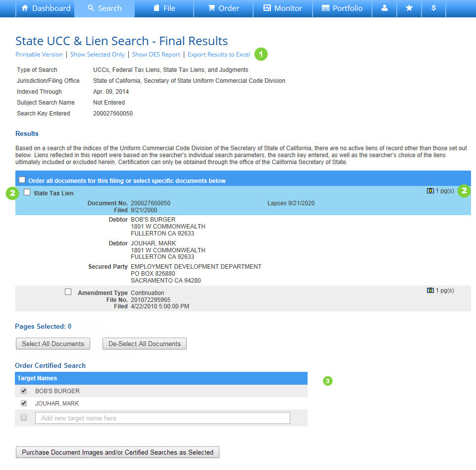This screenshot has width=476, height=470.
Task: Uncheck JOUHAR, MARK target name
Action: (24, 403)
